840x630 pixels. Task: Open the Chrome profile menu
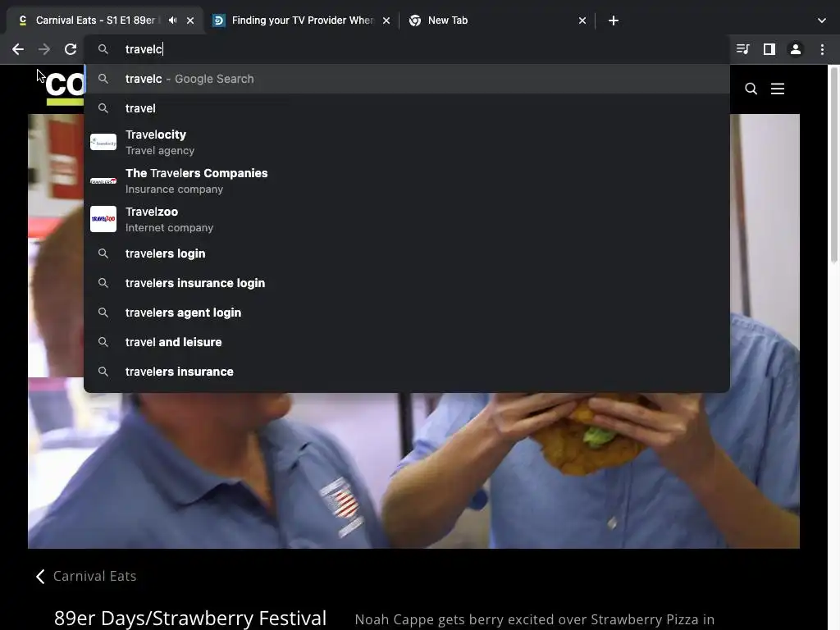click(x=796, y=49)
